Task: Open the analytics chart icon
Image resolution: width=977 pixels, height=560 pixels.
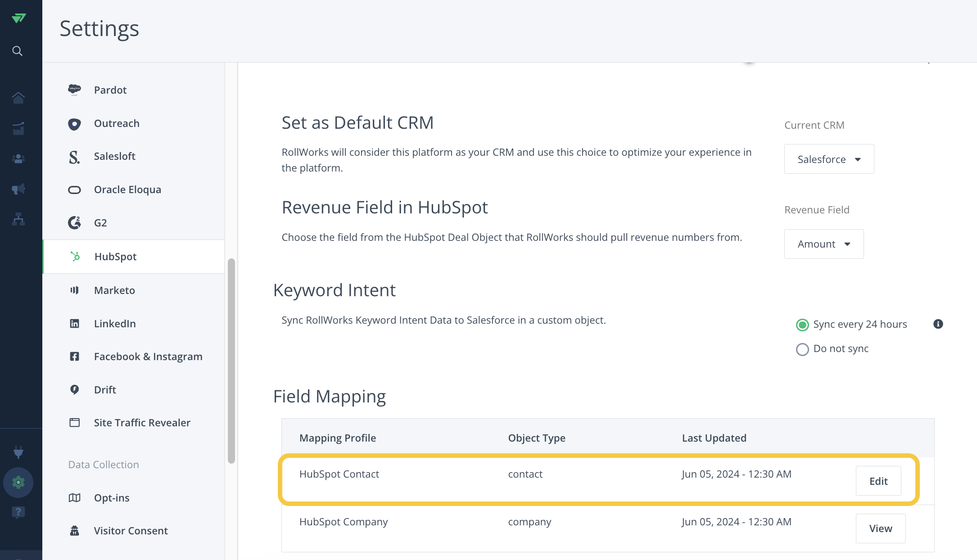Action: 18,129
